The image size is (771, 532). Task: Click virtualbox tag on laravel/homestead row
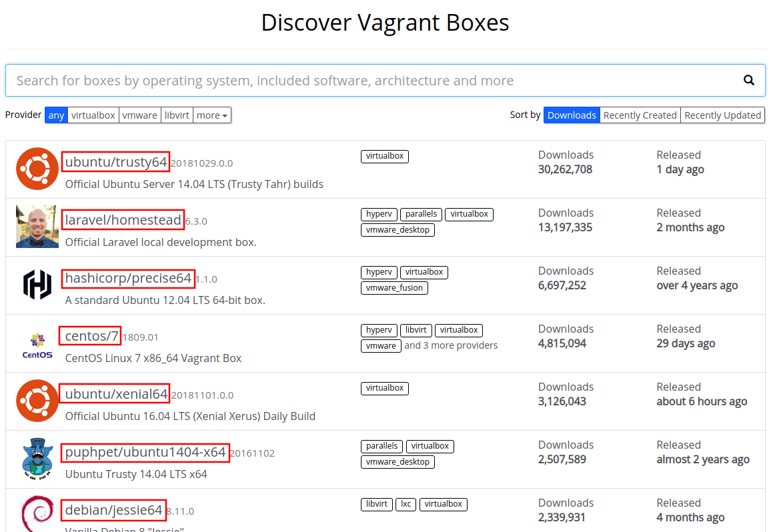click(x=469, y=215)
